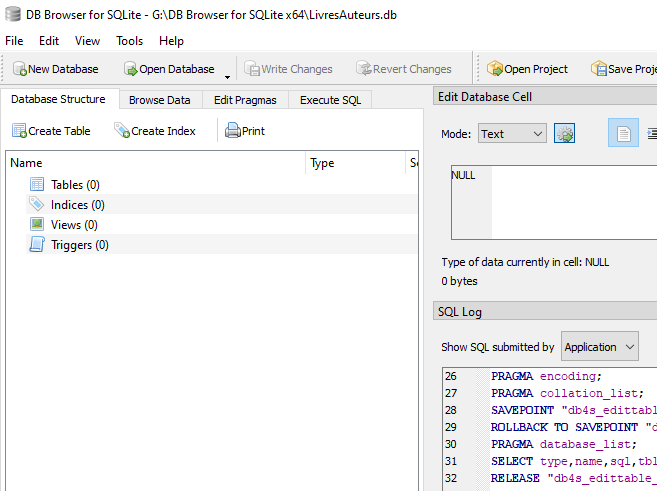This screenshot has width=657, height=491.
Task: Click SQL log line 28 SAVEPOINT statement
Action: (574, 410)
